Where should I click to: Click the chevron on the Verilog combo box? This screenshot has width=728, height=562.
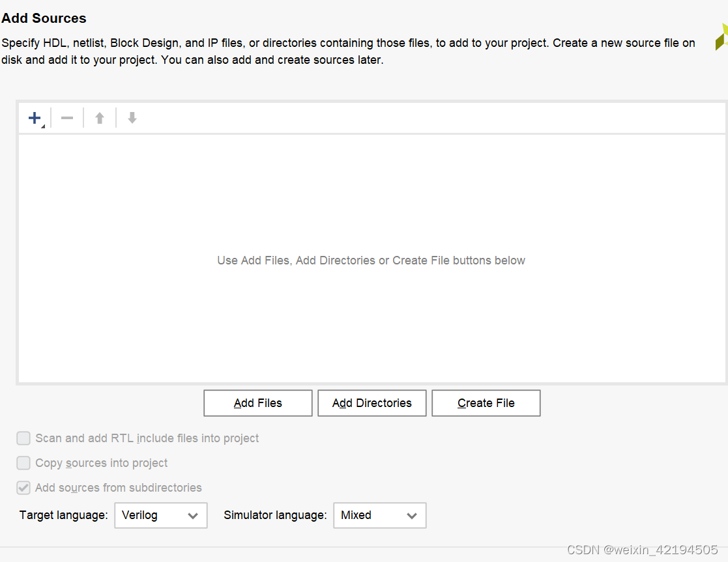click(x=193, y=516)
